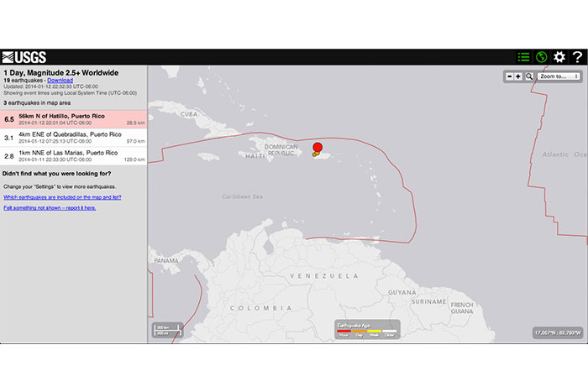The image size is (588, 392).
Task: Click the Download link
Action: tap(60, 81)
